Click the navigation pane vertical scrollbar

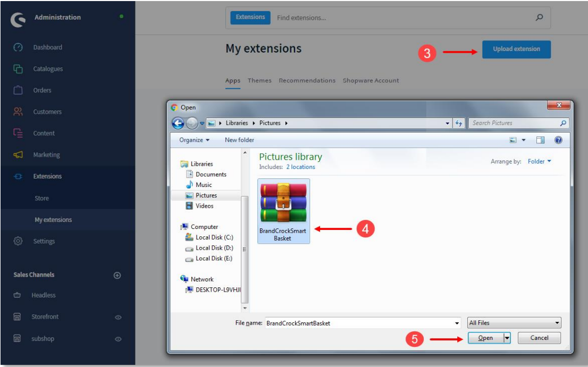tap(245, 249)
